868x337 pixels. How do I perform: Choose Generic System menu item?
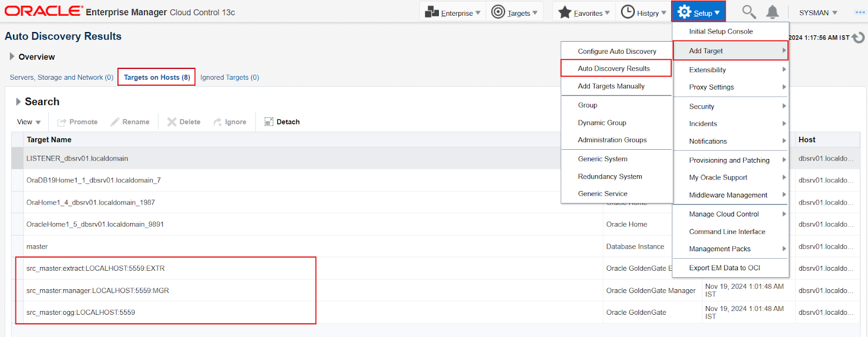[x=617, y=159]
